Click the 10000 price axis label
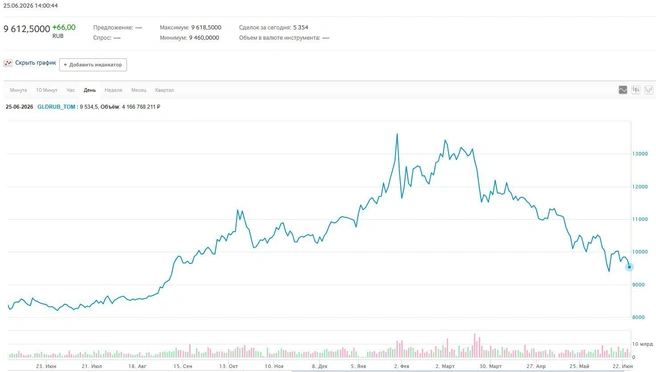The width and height of the screenshot is (656, 372). point(640,252)
